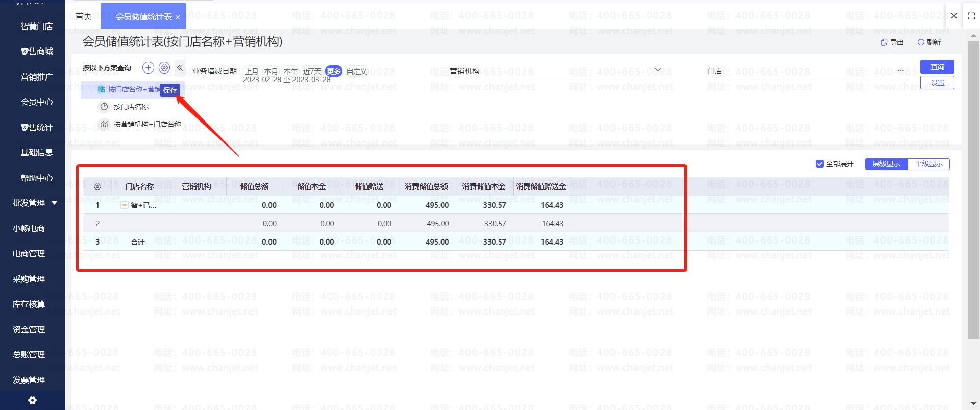Switch to 平级显示 view
The height and width of the screenshot is (410, 980).
tap(929, 164)
